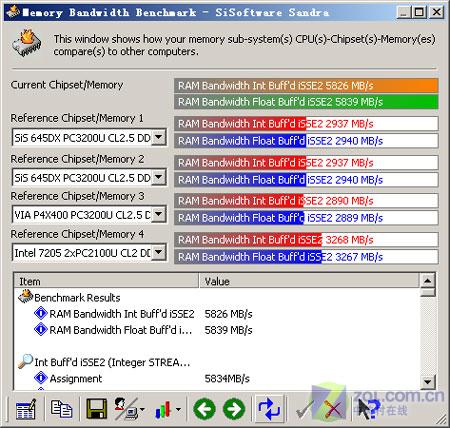Open the bar chart icon in toolbar
Viewport: 450px width, 428px height.
(163, 409)
